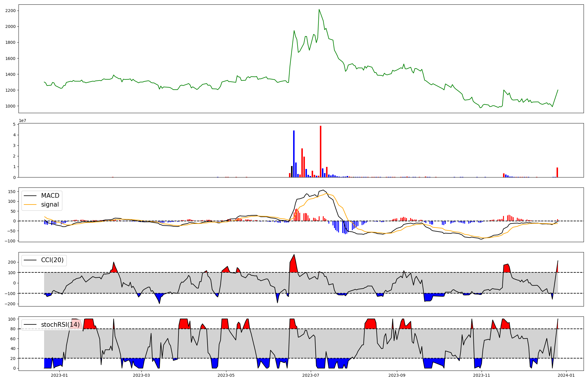Click the 1e7 volume scale label
The width and height of the screenshot is (588, 382).
point(22,120)
